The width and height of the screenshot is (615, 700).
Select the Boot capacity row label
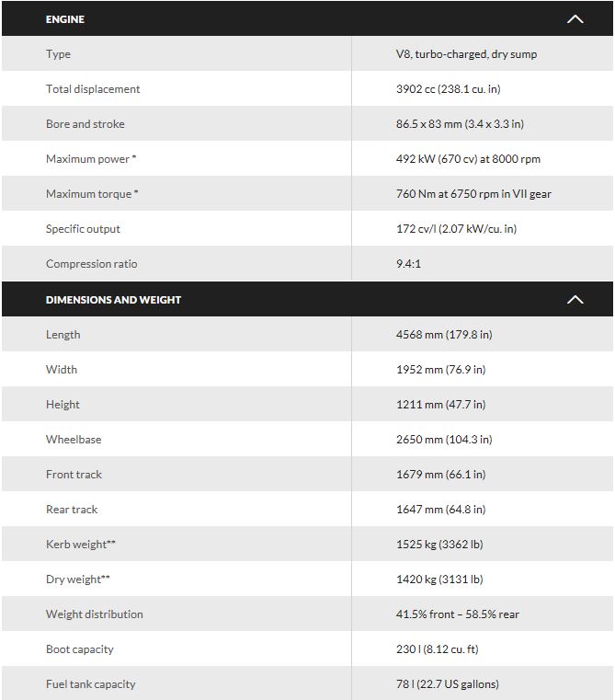[x=80, y=649]
